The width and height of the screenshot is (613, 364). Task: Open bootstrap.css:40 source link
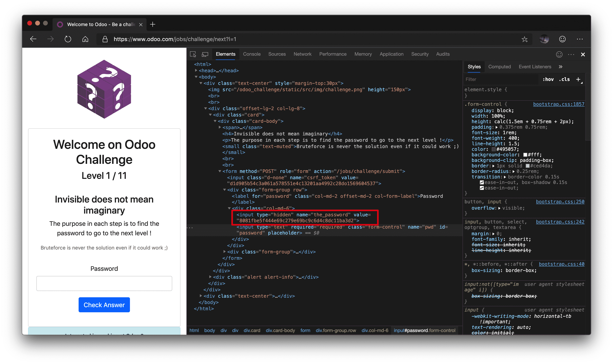click(561, 264)
